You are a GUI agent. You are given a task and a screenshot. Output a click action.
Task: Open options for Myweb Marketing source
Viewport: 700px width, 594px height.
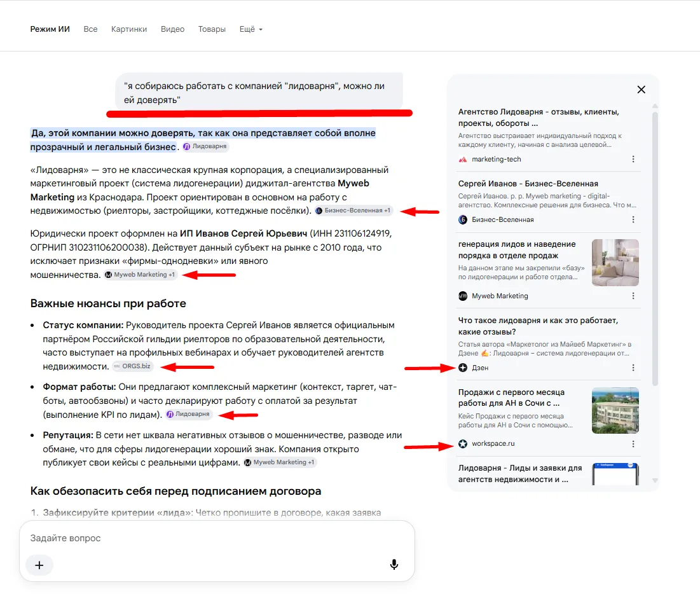633,296
